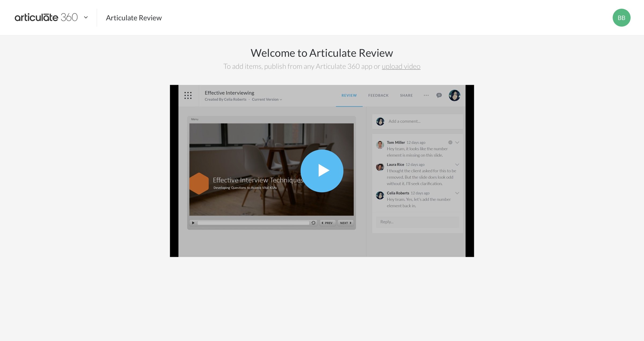
Task: Click the upload video link
Action: 401,66
